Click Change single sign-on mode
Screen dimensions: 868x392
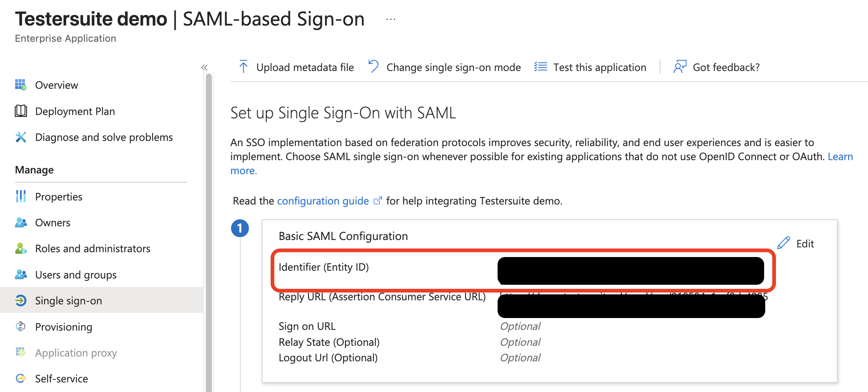pos(445,67)
